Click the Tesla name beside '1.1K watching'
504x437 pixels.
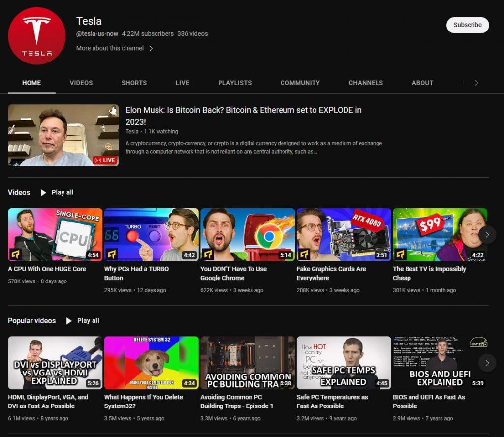[x=132, y=131]
